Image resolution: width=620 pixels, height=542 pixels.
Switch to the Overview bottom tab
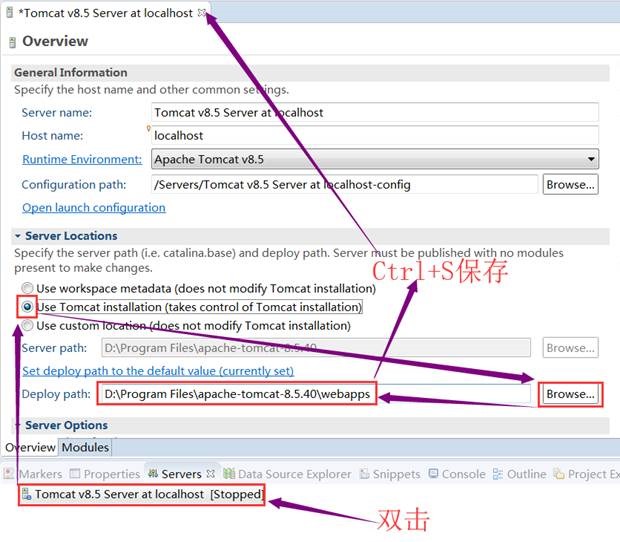[30, 448]
